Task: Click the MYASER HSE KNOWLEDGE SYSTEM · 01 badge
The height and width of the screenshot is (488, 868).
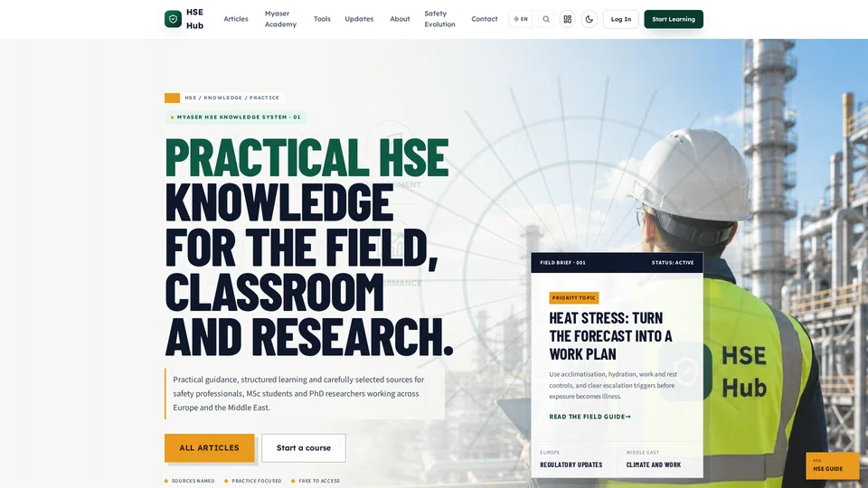Action: (x=236, y=117)
